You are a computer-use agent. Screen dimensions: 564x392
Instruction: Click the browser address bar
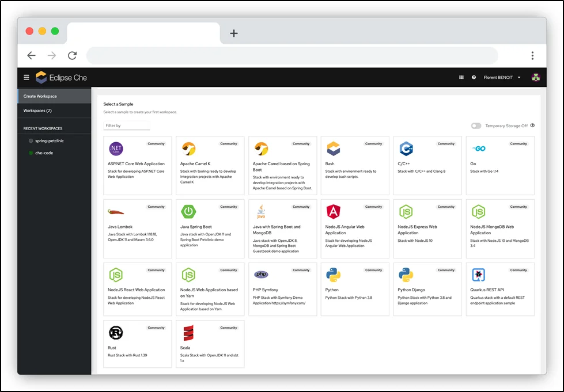pyautogui.click(x=292, y=56)
